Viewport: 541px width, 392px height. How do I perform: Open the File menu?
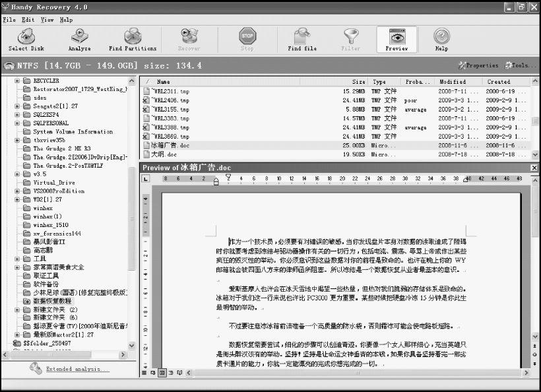click(x=9, y=20)
